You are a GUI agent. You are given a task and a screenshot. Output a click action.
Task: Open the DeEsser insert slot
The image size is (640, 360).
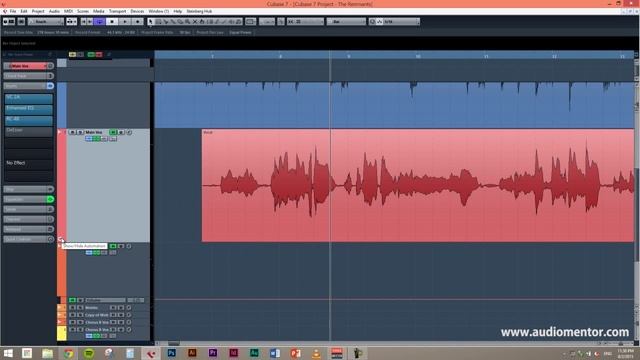29,131
